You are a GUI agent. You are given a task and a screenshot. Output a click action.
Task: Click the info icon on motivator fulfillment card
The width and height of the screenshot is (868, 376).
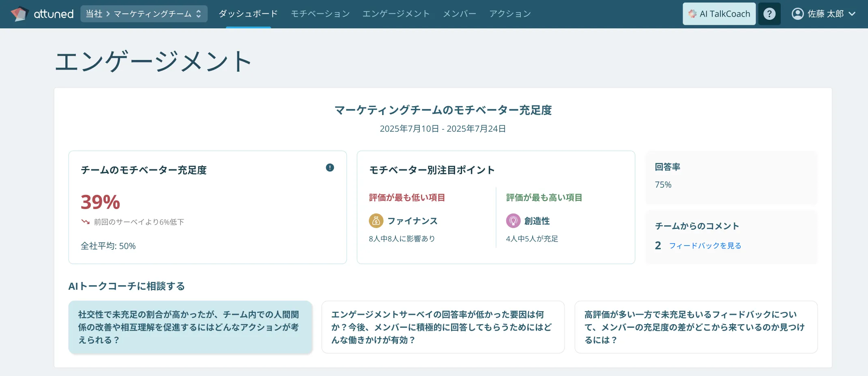point(330,167)
